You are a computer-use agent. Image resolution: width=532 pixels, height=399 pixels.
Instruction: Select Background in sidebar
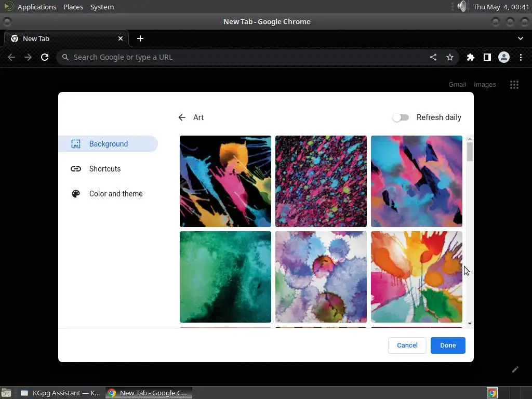coord(108,144)
